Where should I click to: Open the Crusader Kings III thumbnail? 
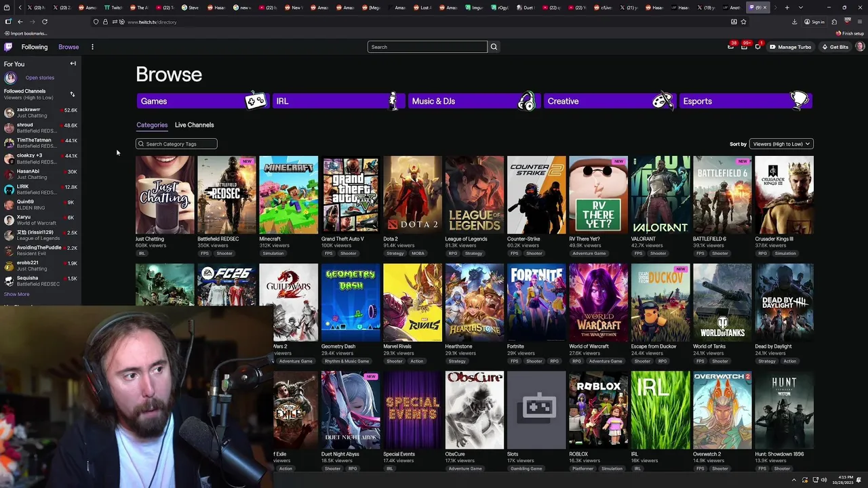785,195
